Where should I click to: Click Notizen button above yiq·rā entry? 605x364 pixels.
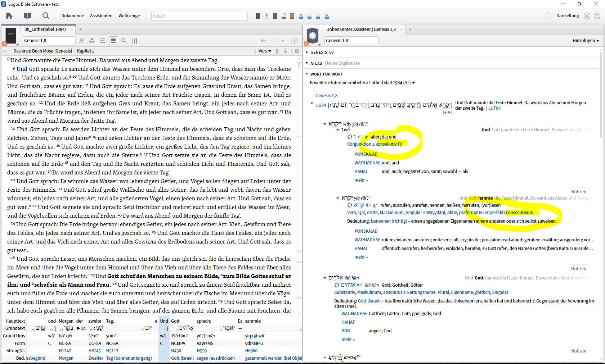pos(578,192)
